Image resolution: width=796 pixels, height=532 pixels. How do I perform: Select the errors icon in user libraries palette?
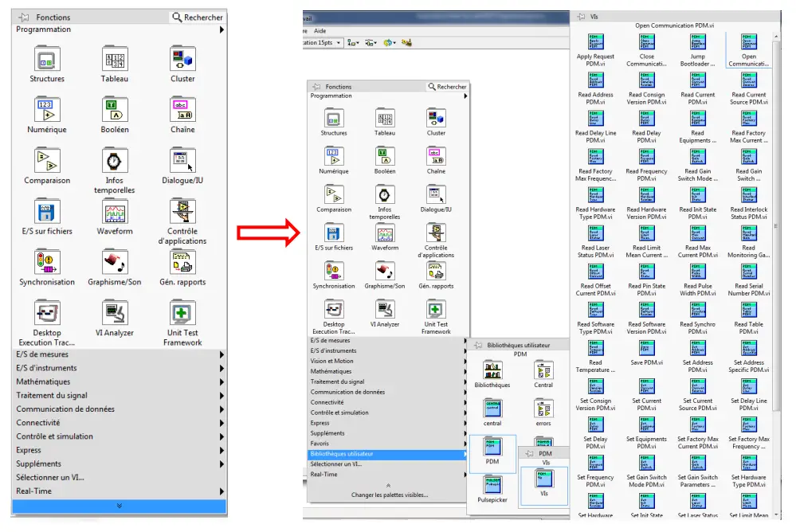pyautogui.click(x=543, y=409)
